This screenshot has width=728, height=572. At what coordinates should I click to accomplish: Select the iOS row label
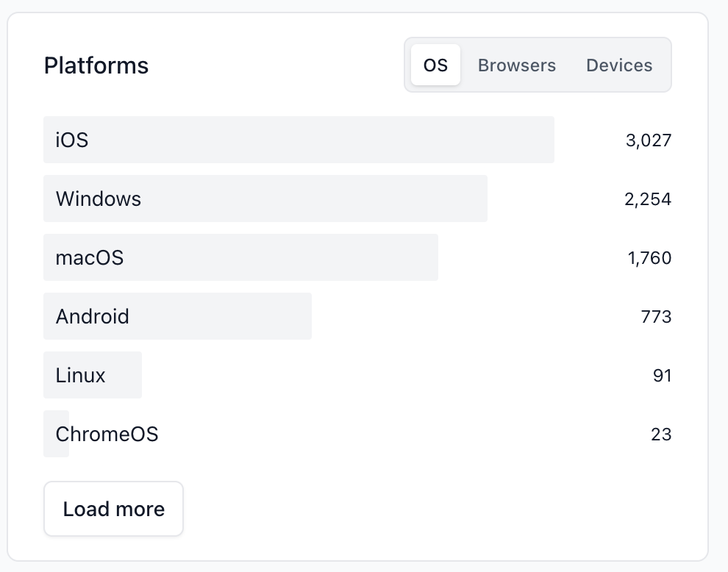pyautogui.click(x=72, y=140)
